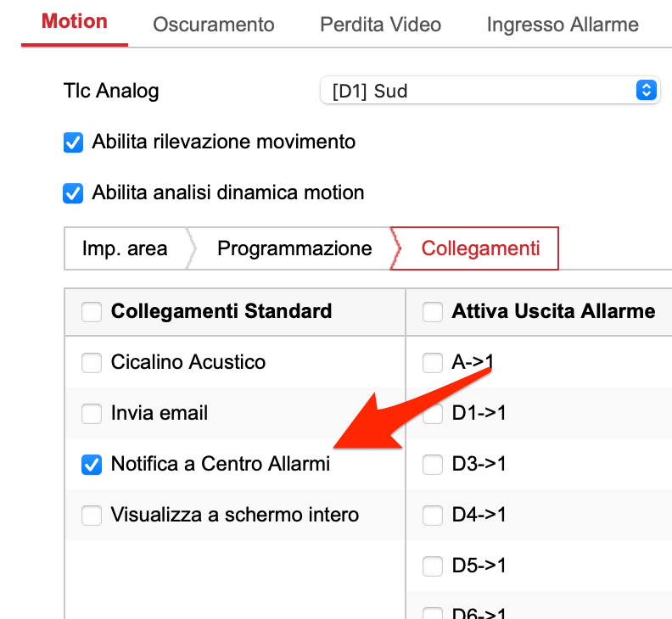
Task: Tick the Invia email checkbox
Action: 92,414
